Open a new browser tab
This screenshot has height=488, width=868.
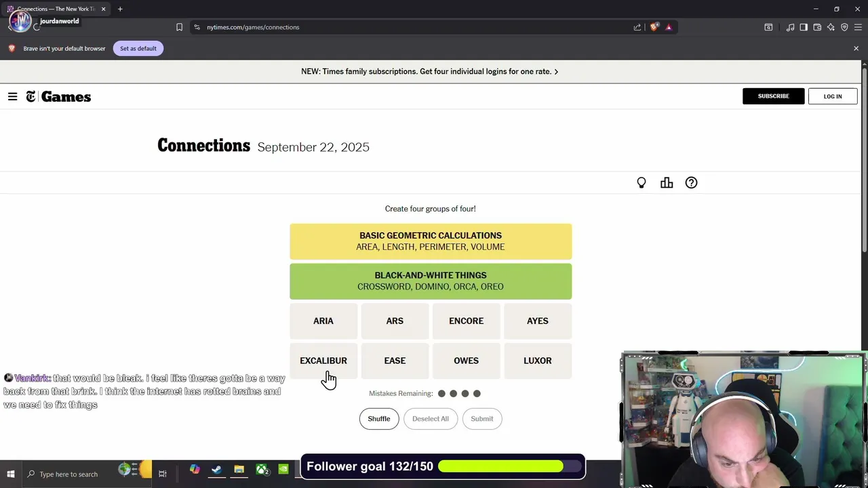tap(120, 9)
